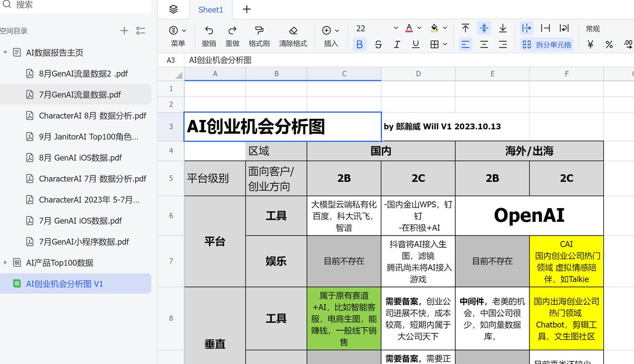Screen dimensions: 634x364
Task: Select the 大模型云端私有化 cell
Action: (x=344, y=216)
